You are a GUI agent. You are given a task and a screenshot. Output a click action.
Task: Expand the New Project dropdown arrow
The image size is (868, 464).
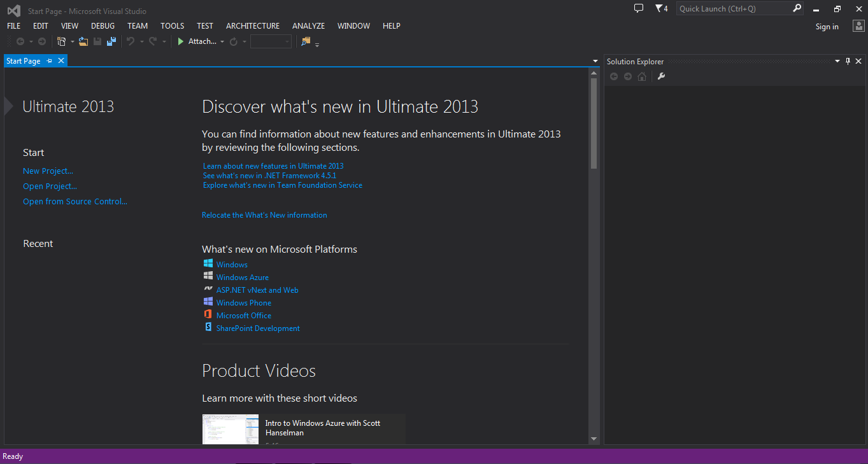click(72, 42)
